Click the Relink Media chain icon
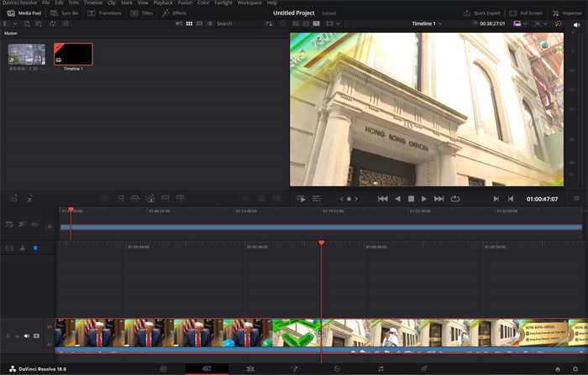 click(x=66, y=23)
